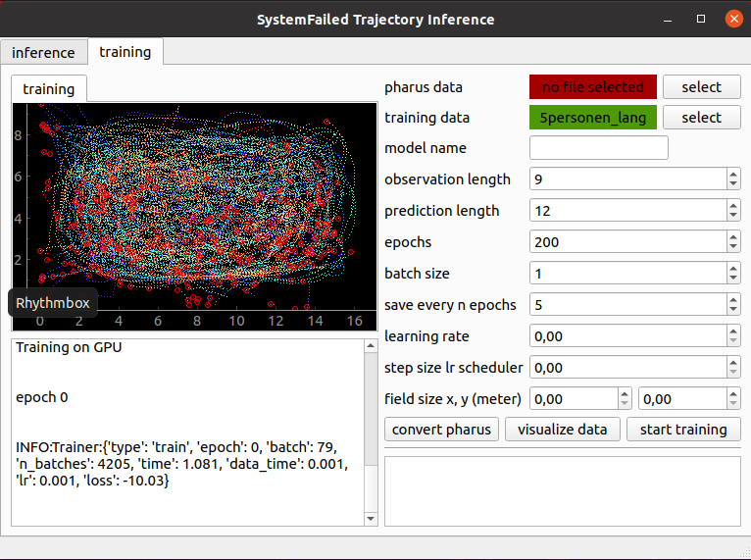Increment epochs value using up arrow
Image resolution: width=751 pixels, height=560 pixels.
tap(733, 236)
